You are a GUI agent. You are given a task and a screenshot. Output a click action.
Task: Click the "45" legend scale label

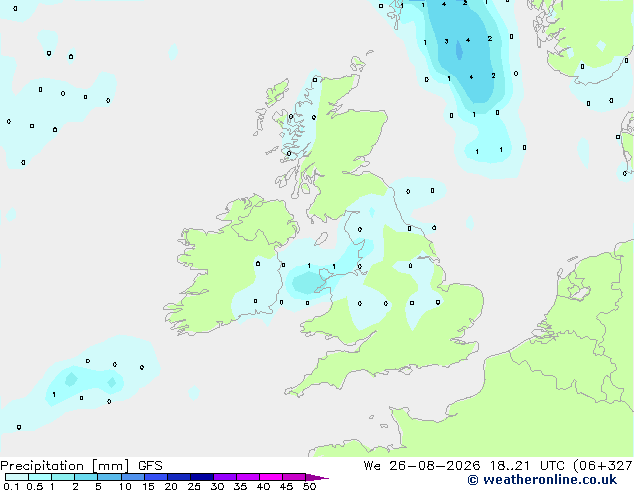[286, 486]
